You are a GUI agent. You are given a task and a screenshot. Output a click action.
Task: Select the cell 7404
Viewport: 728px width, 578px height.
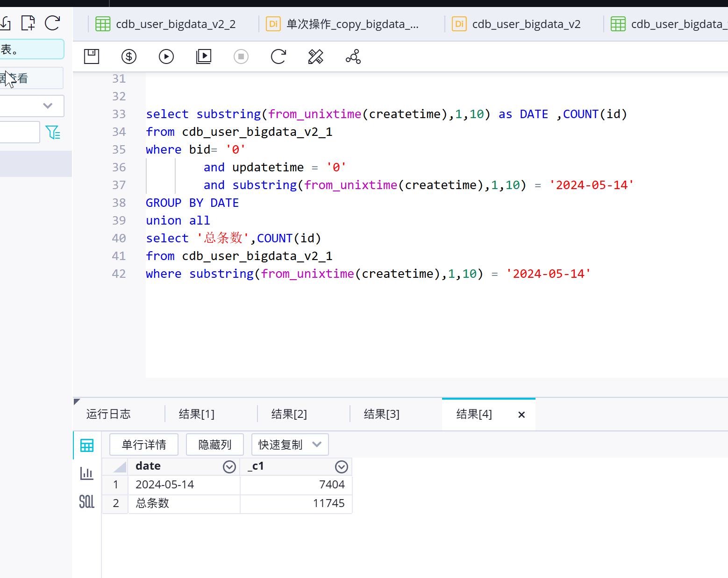(296, 485)
